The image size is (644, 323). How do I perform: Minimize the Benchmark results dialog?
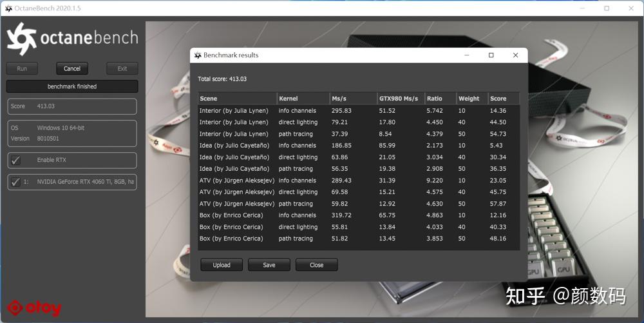coord(466,55)
